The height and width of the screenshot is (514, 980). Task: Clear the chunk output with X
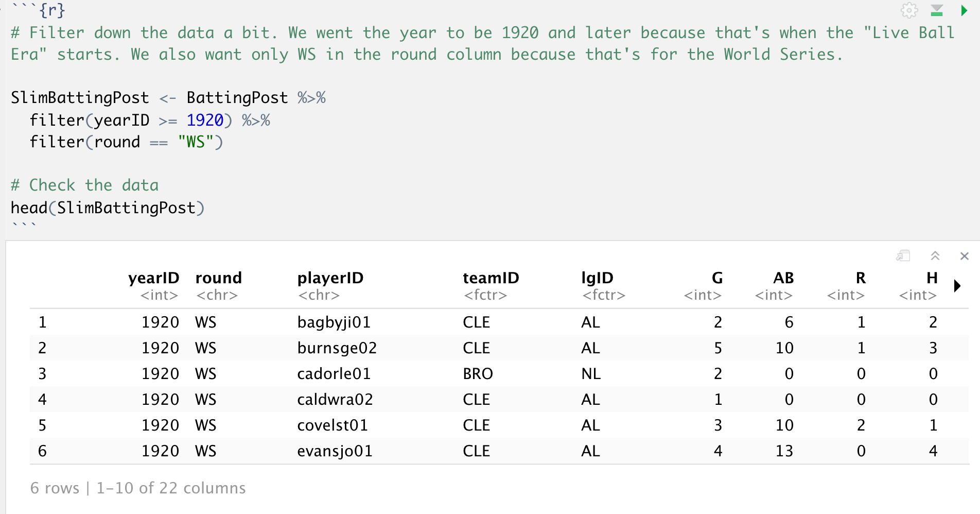tap(965, 256)
